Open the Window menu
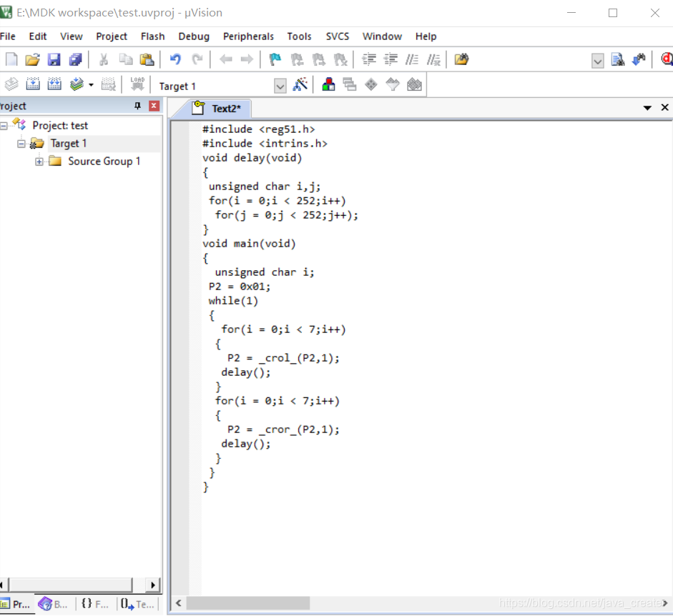The width and height of the screenshot is (673, 616). coord(382,36)
